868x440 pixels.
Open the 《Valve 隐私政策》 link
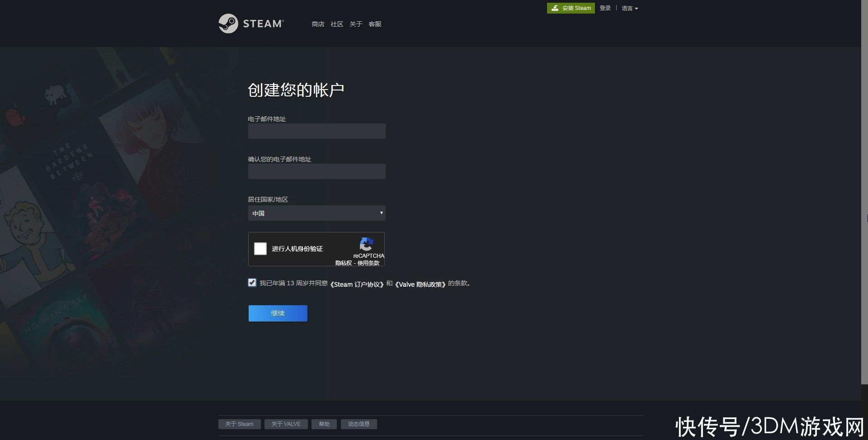point(420,284)
